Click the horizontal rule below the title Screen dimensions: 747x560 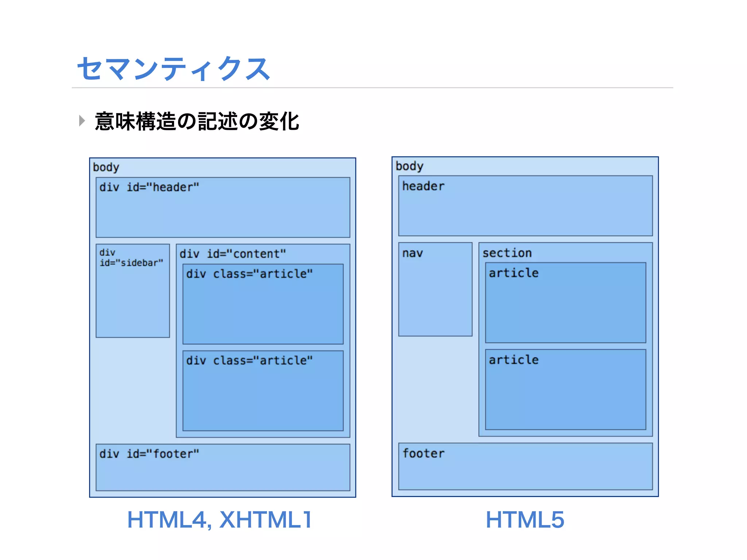pos(372,88)
